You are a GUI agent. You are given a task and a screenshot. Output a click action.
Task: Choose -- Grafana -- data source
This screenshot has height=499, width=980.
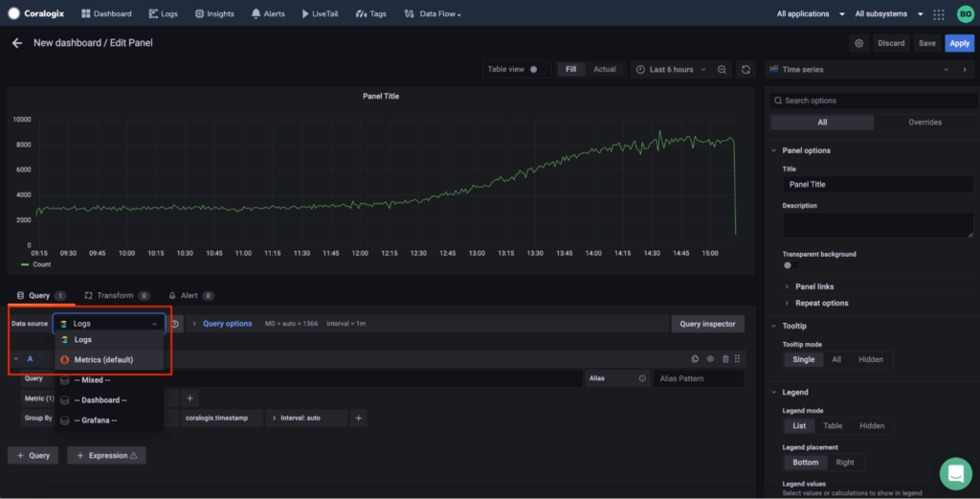coord(109,420)
